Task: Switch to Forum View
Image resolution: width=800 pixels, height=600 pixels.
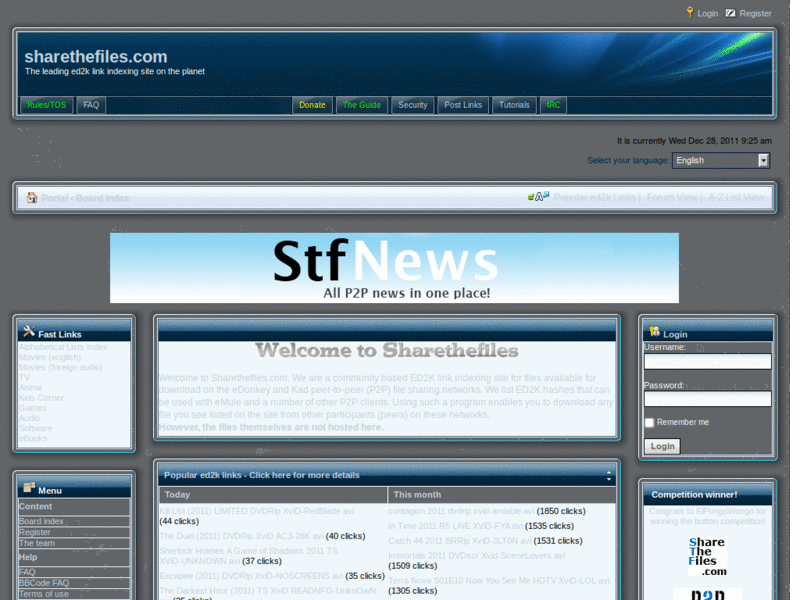Action: coord(672,197)
